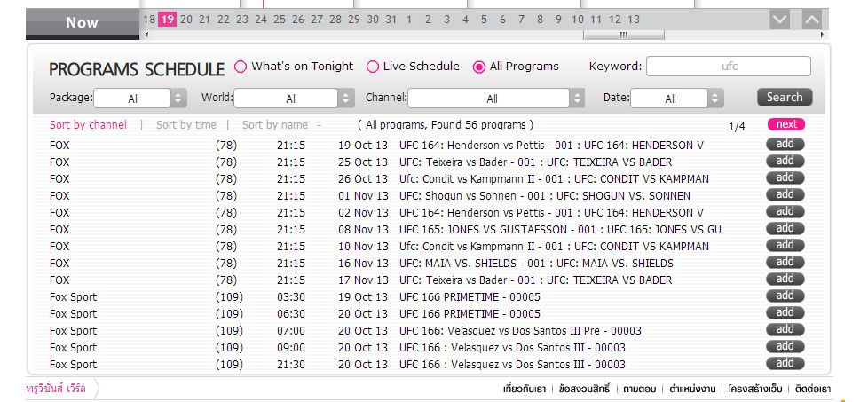
Task: Select date 29 in date strip
Action: [x=354, y=20]
